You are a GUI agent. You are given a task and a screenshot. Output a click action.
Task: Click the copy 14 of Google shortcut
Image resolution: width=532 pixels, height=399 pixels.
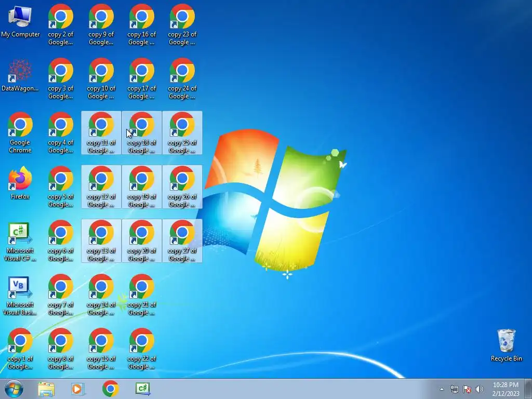coord(101,295)
